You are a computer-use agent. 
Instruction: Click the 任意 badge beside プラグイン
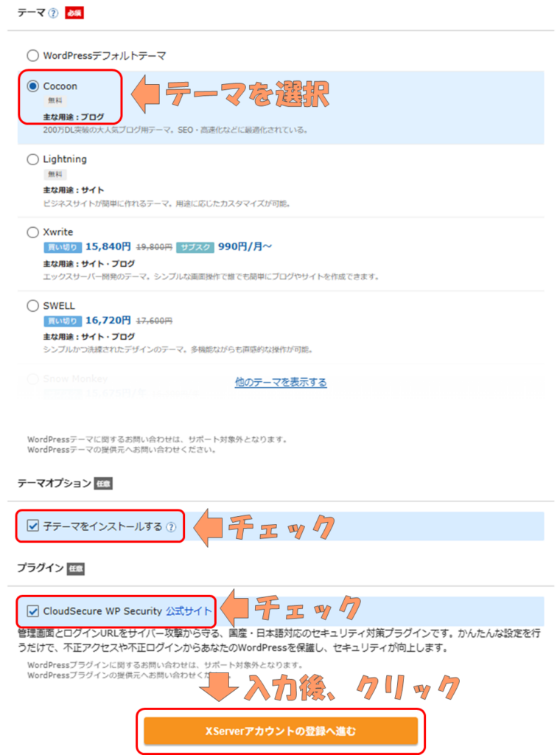[x=76, y=568]
